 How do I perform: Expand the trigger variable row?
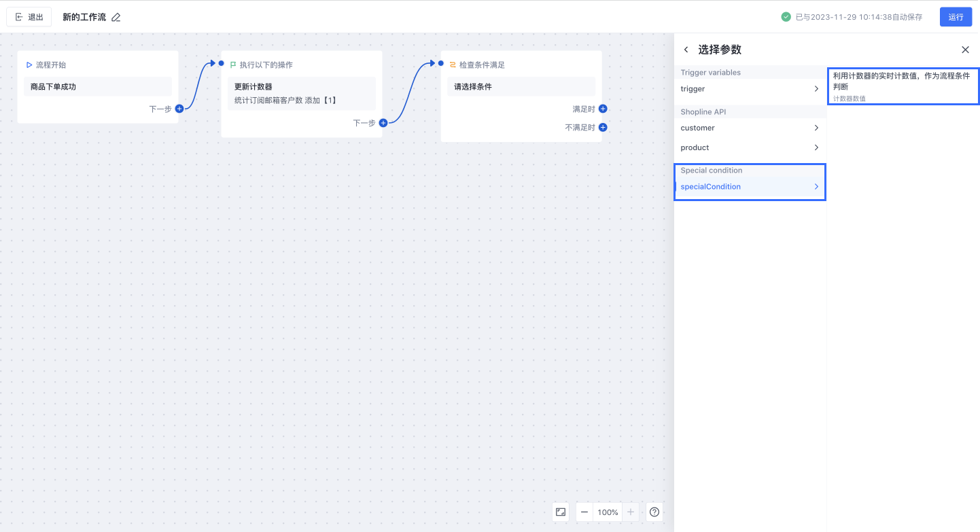(x=750, y=89)
